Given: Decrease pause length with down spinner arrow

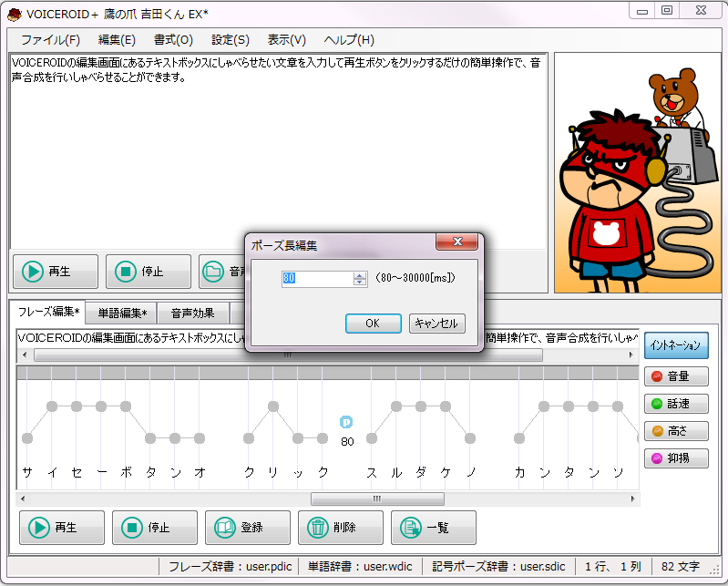Looking at the screenshot, I should 360,282.
